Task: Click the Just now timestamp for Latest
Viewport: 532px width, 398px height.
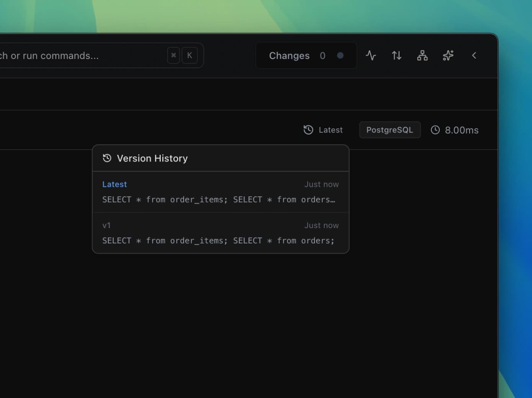Action: tap(321, 184)
